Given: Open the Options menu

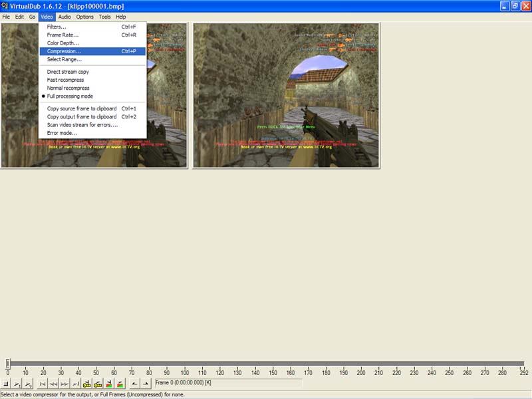Looking at the screenshot, I should [x=85, y=17].
